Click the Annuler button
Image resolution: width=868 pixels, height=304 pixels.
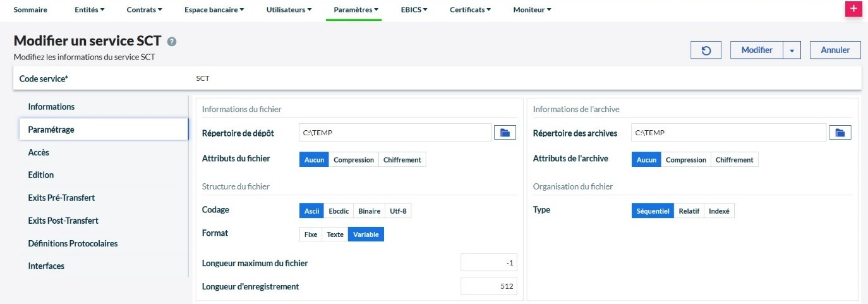pyautogui.click(x=835, y=51)
